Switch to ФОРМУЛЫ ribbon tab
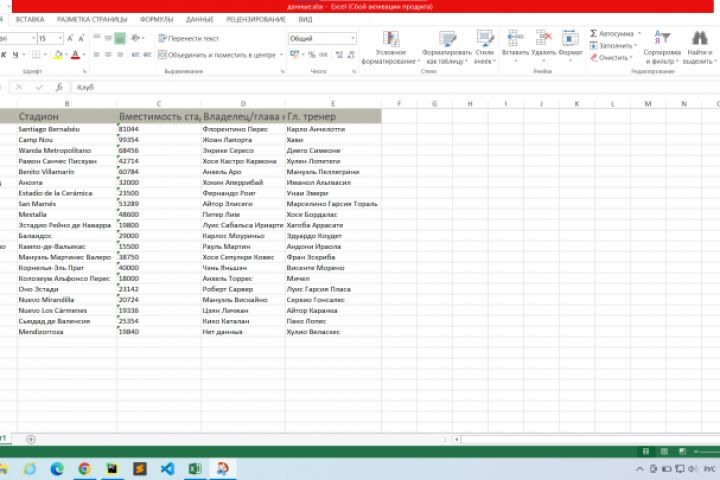This screenshot has height=480, width=720. pyautogui.click(x=157, y=19)
